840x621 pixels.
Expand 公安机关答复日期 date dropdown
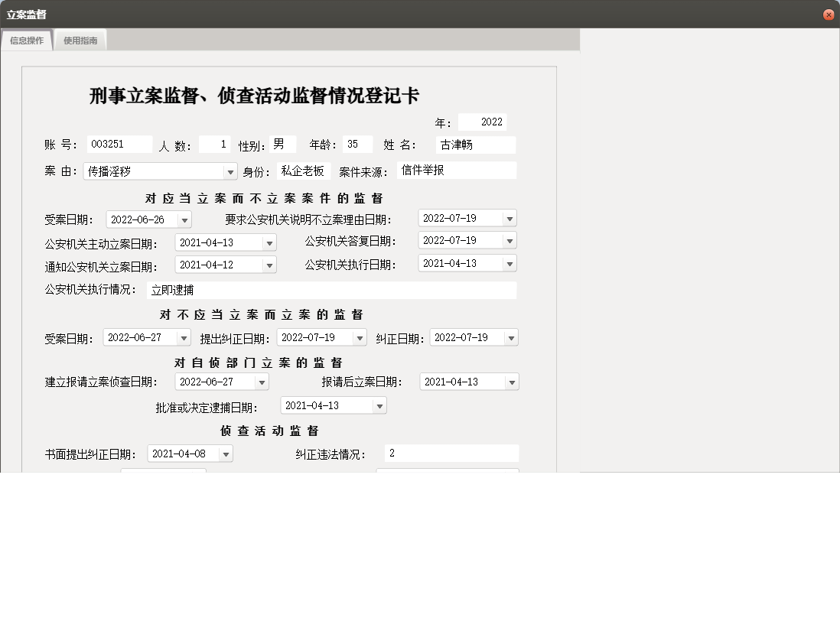pos(510,241)
